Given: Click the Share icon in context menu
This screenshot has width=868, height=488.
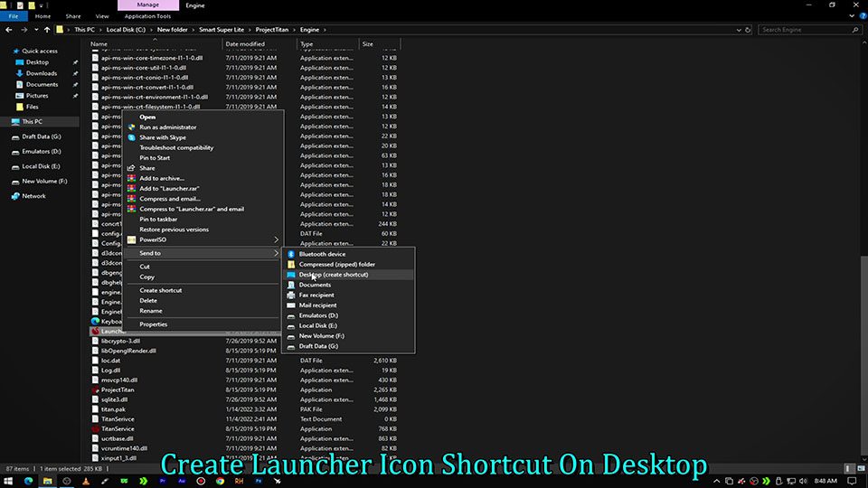Looking at the screenshot, I should 132,168.
